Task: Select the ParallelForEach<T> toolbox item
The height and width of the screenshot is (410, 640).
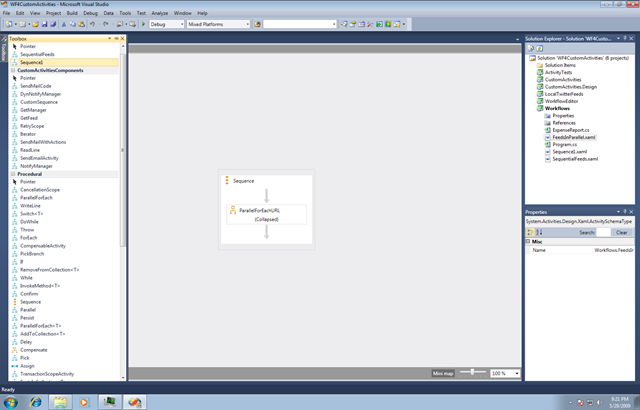Action: [40, 326]
